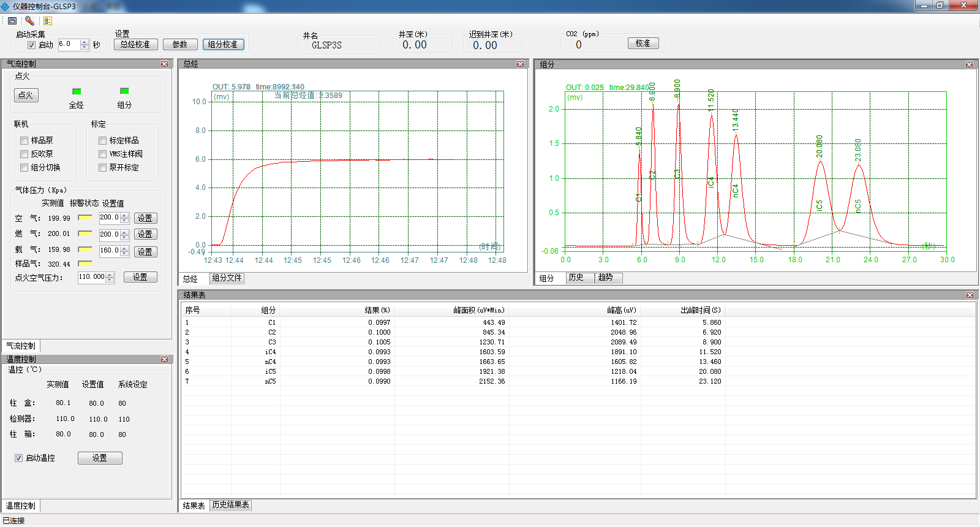Image resolution: width=980 pixels, height=527 pixels.
Task: Switch to the 总烃 chart tab
Action: click(x=190, y=279)
